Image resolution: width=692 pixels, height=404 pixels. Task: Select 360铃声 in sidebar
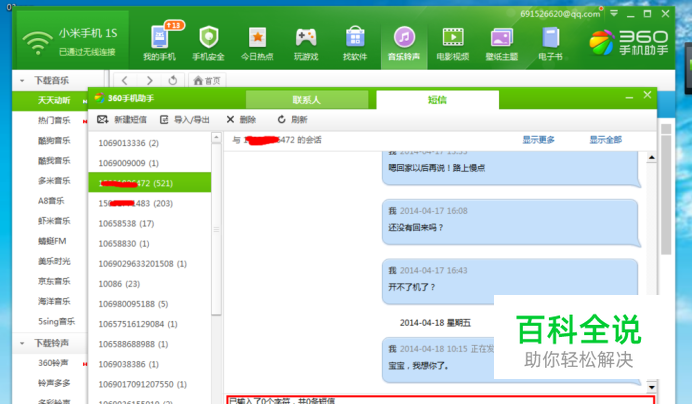coord(53,363)
